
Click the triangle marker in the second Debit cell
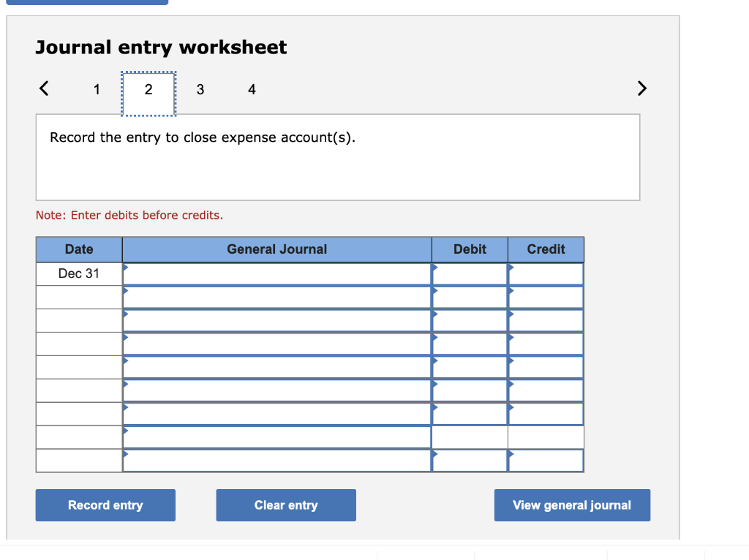point(436,292)
